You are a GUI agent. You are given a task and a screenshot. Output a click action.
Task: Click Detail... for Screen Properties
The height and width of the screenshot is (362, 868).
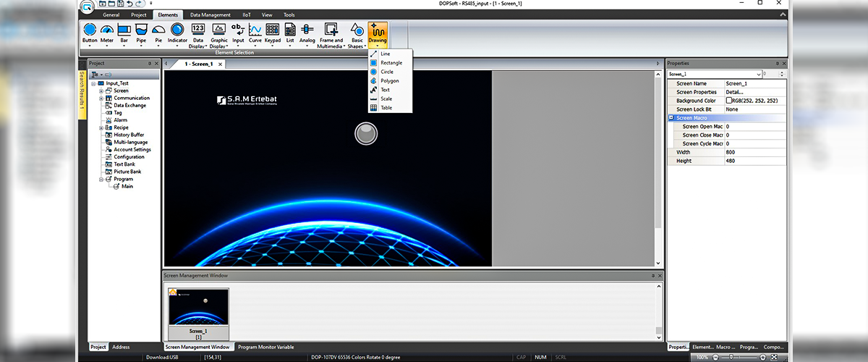(735, 92)
